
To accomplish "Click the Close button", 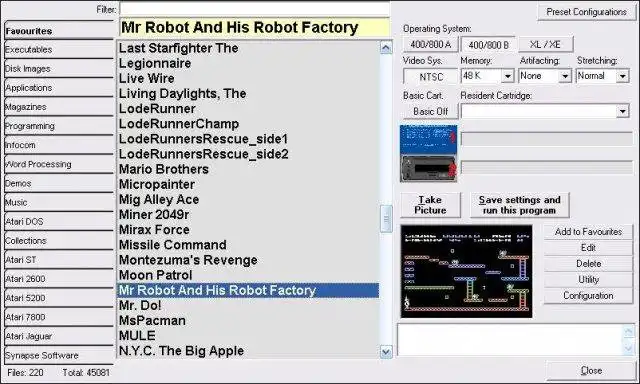I will (591, 370).
